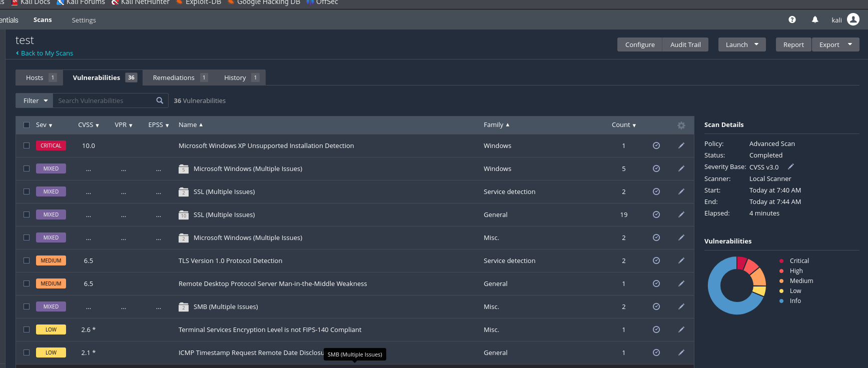Modify pencil for Microsoft Windows Misc. row

681,237
